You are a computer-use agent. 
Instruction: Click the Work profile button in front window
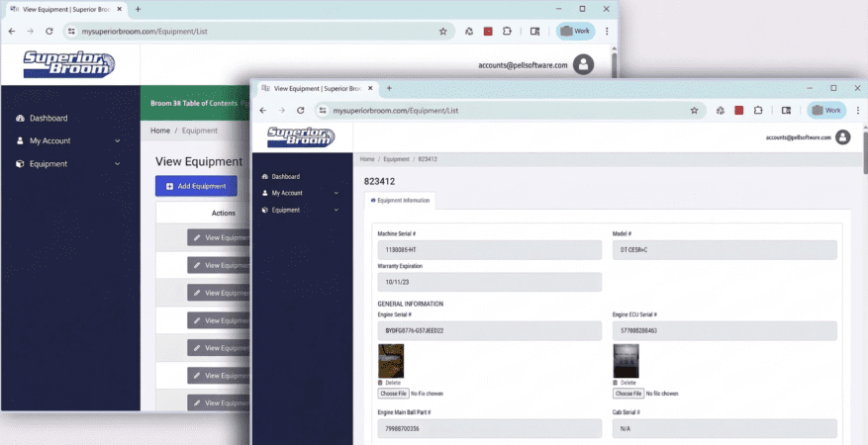(825, 110)
